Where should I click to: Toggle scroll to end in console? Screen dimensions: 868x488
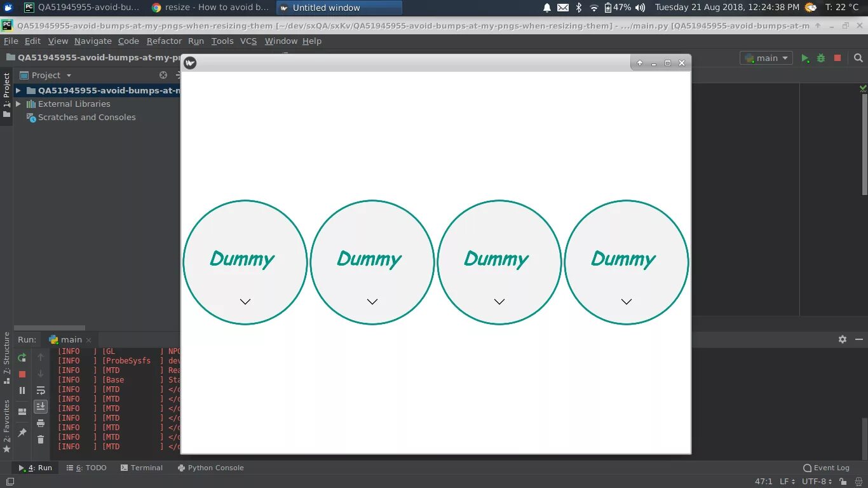point(41,407)
